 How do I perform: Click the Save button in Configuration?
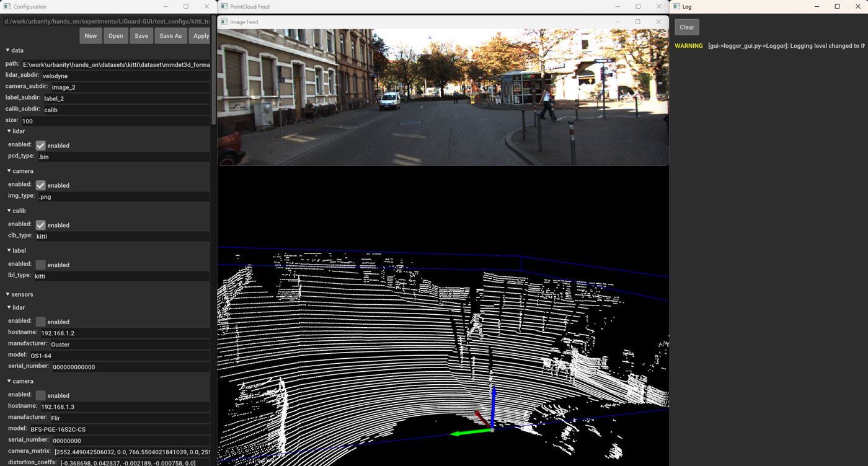pos(141,36)
